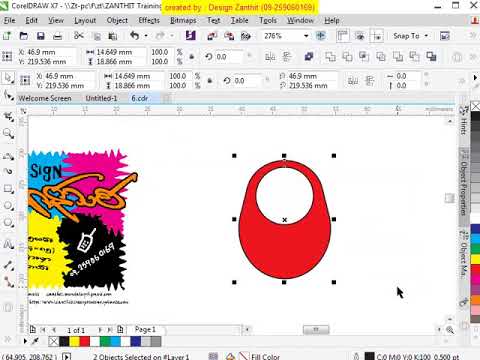
Task: Select no-fill X swatch in document palette
Action: coord(54,341)
